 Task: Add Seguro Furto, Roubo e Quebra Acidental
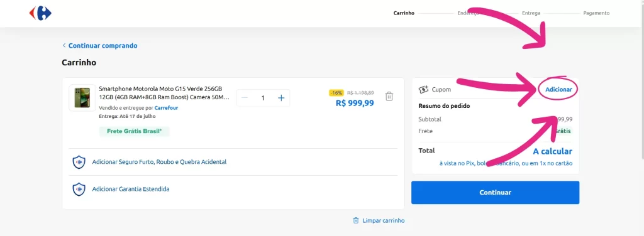159,162
